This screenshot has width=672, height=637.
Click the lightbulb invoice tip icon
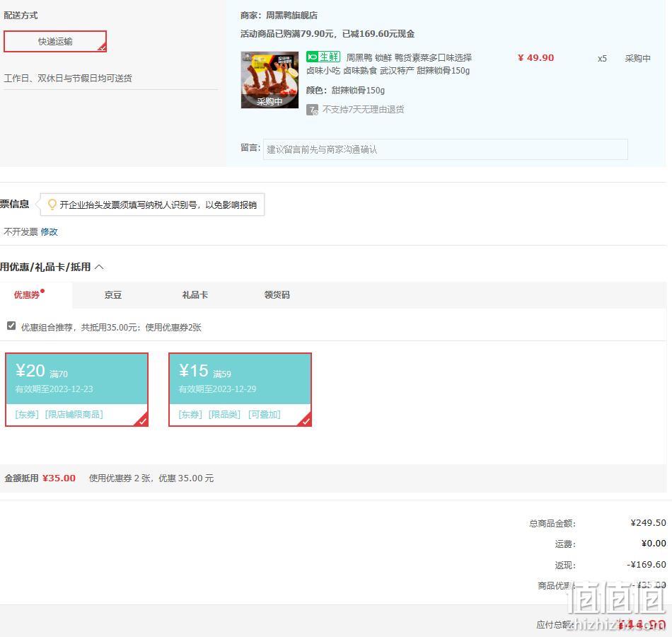point(52,205)
